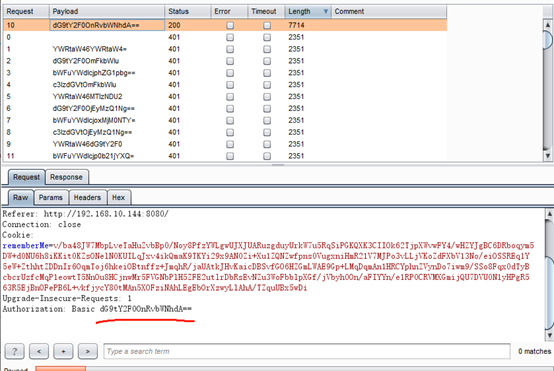Select payload dG9tY2F0OnRvbWNhdA== in row 10

[x=107, y=25]
